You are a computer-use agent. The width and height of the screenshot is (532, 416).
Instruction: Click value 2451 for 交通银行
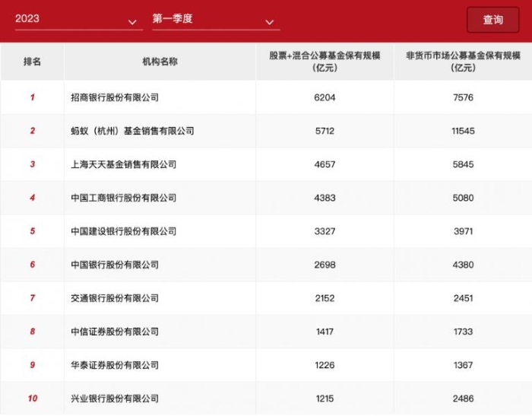tap(463, 298)
